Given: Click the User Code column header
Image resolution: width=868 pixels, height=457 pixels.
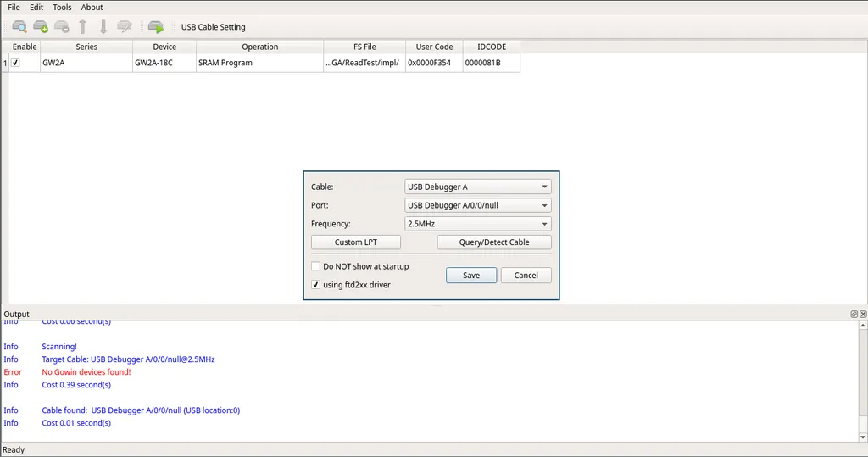Looking at the screenshot, I should [x=435, y=47].
